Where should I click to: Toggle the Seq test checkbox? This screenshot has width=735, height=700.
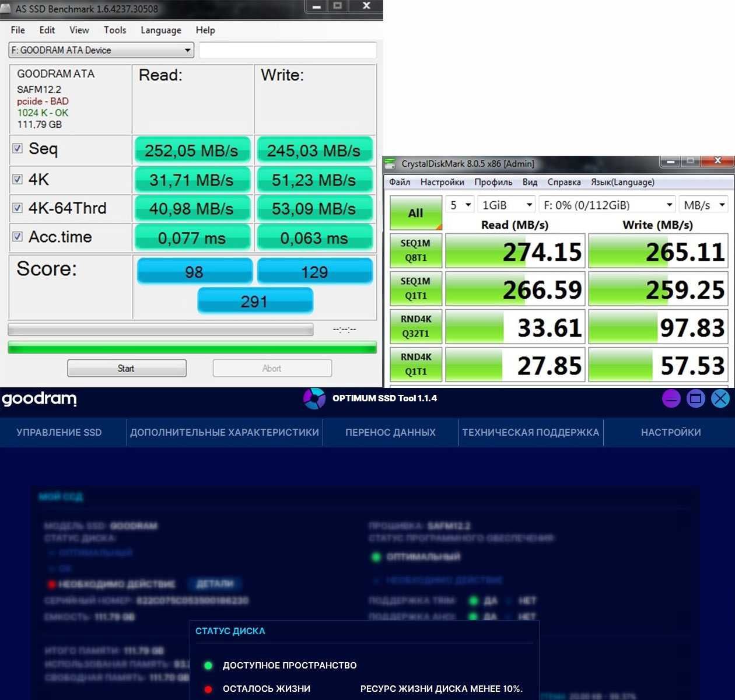(x=17, y=149)
